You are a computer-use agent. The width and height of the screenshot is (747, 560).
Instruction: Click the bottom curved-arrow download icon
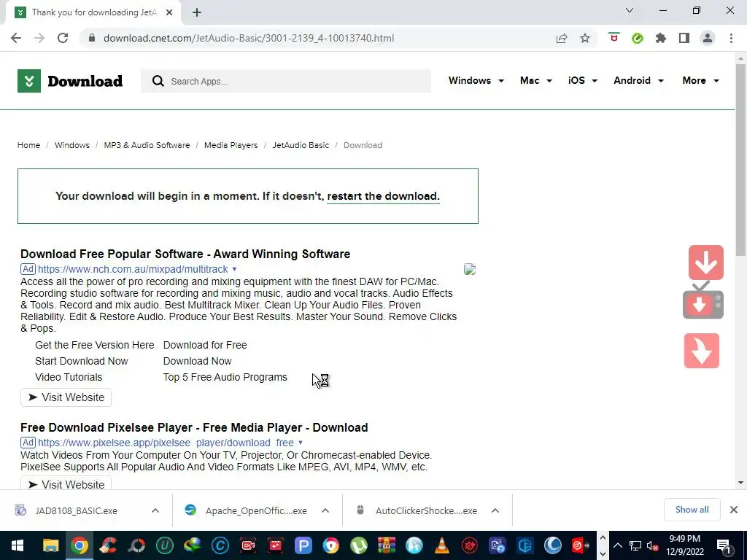[702, 351]
